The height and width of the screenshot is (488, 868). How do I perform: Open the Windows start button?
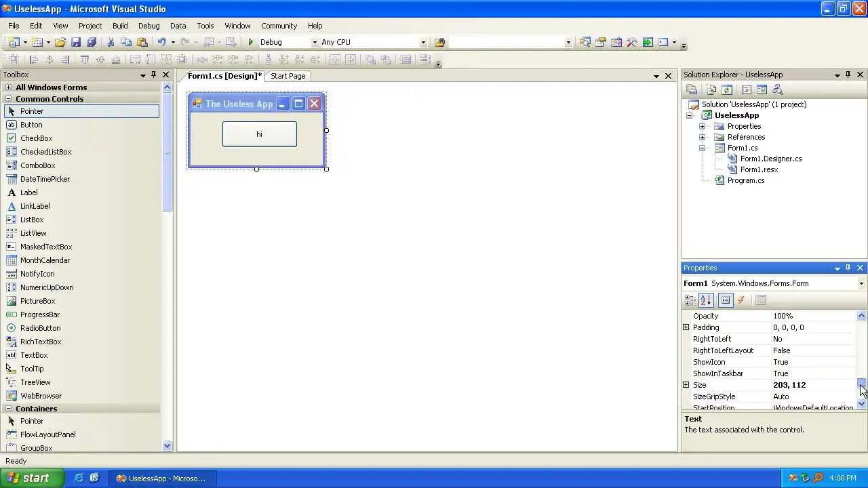point(33,478)
